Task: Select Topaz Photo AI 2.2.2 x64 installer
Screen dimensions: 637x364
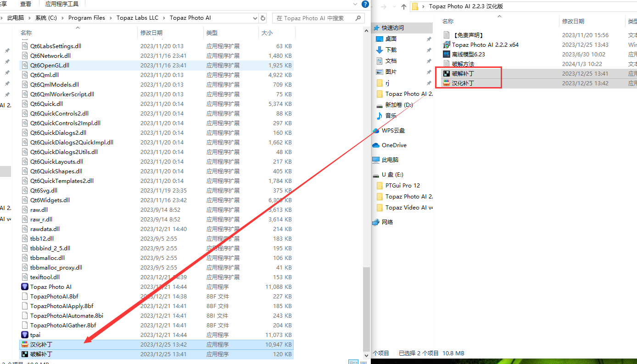Action: (485, 44)
